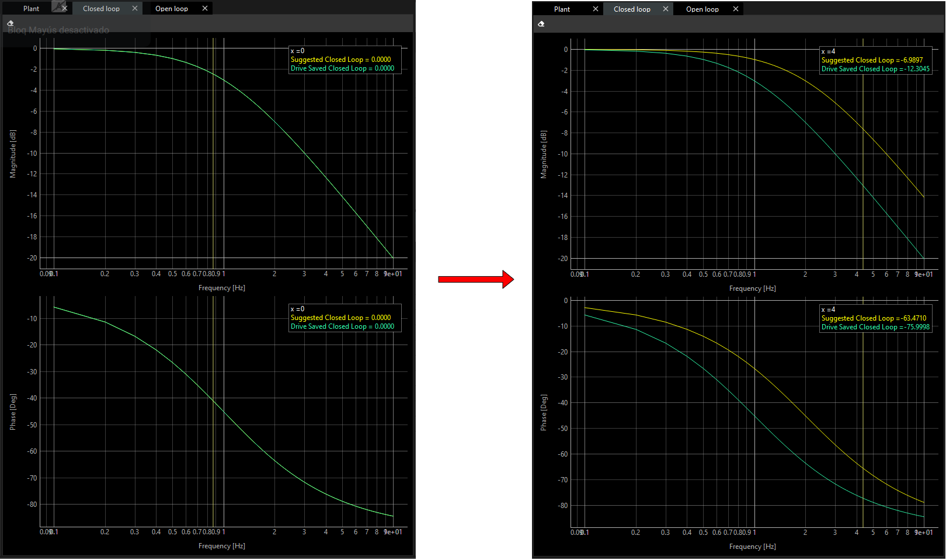Close the Closed loop tab on the left panel
Image resolution: width=946 pixels, height=560 pixels.
[x=135, y=8]
